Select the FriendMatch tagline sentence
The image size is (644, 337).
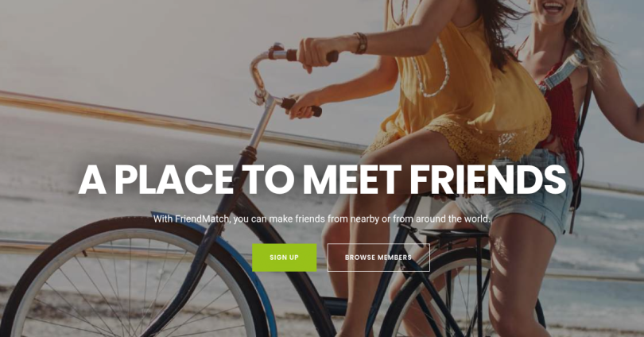tap(321, 219)
